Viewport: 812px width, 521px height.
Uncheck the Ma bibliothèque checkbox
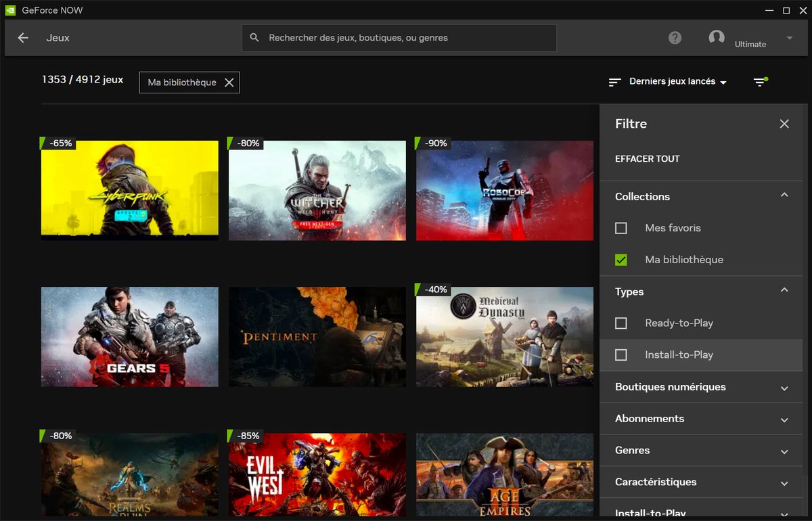[x=621, y=259]
